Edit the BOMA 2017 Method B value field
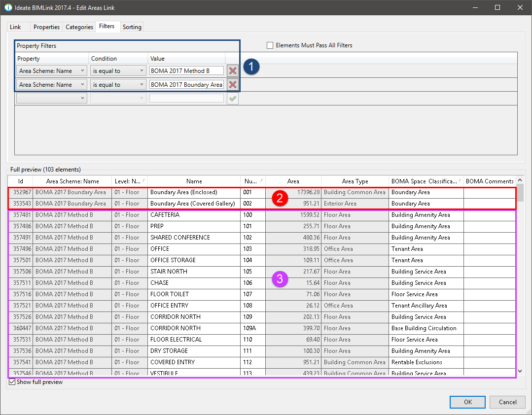 click(x=186, y=70)
